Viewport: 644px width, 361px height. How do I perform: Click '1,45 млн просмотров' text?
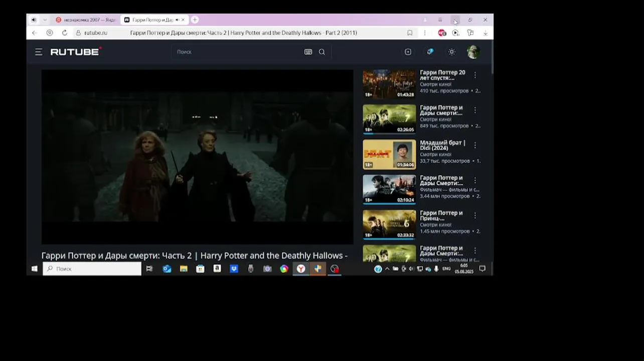tap(444, 231)
